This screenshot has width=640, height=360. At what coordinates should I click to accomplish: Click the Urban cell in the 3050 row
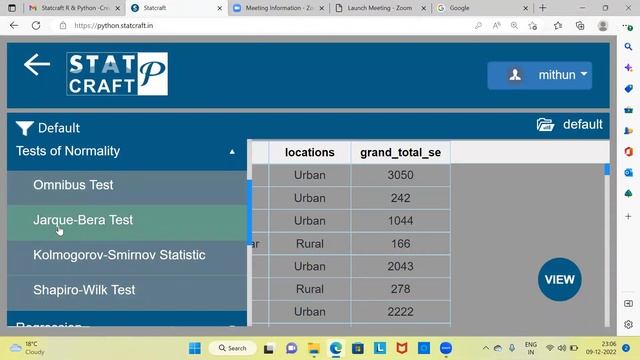(x=310, y=175)
